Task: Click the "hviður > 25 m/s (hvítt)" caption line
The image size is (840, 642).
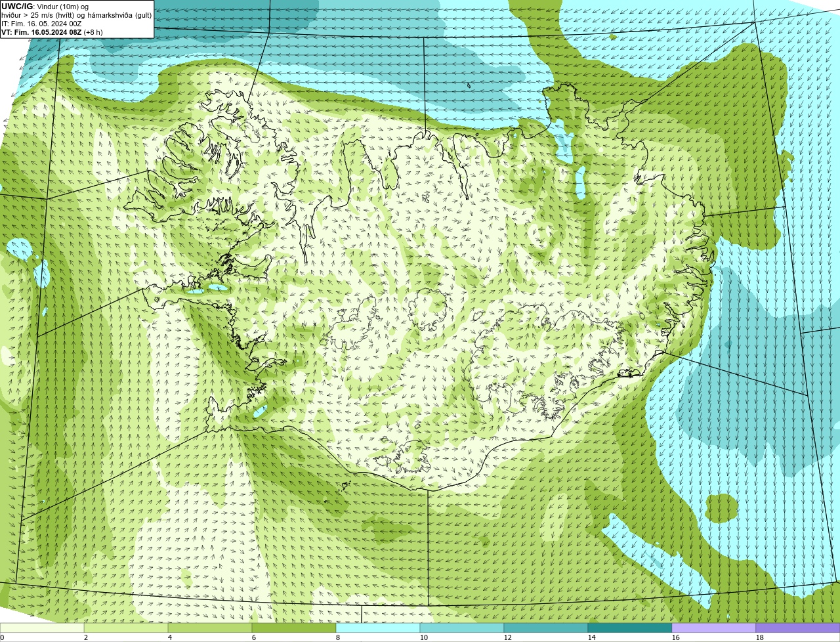Action: (77, 15)
